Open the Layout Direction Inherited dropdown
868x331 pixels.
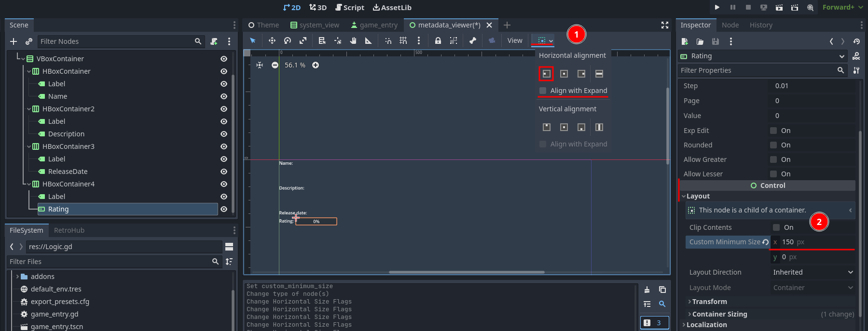813,272
